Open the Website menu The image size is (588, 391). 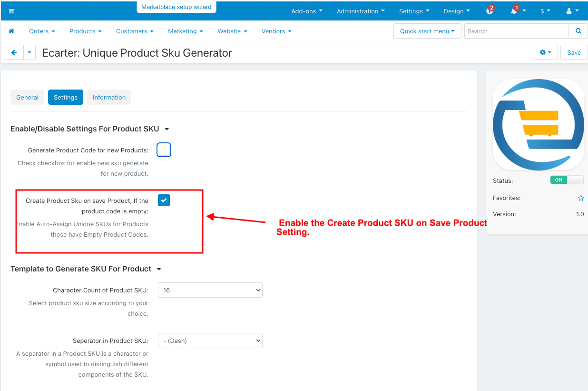232,31
